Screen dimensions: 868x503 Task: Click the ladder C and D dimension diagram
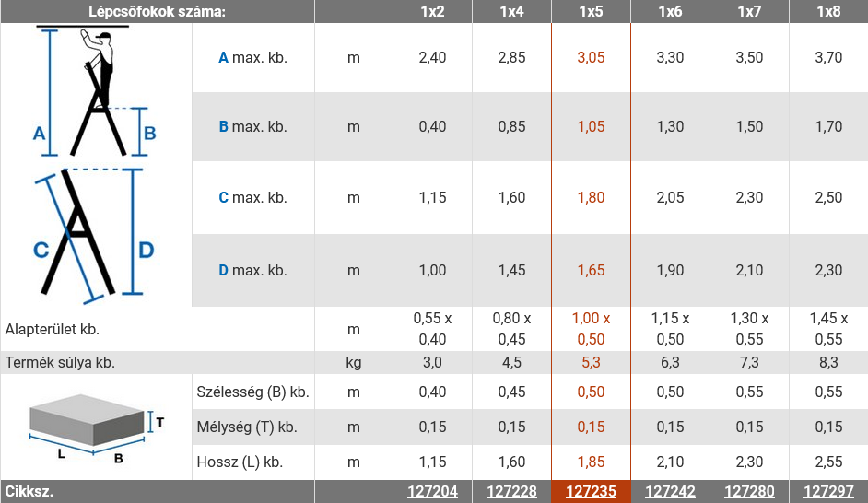[93, 237]
